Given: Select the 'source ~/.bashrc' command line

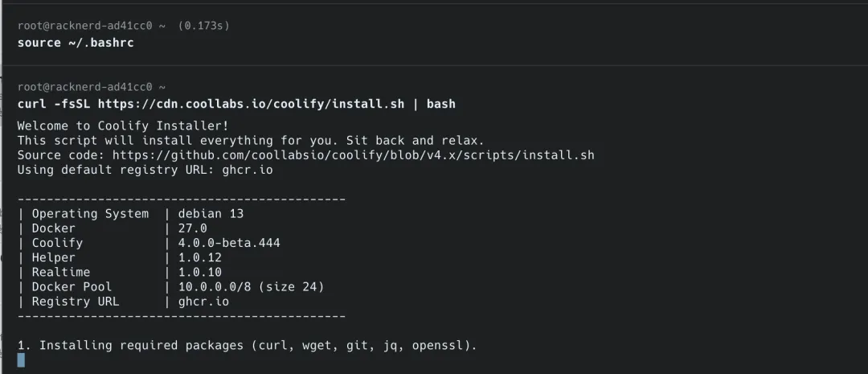Looking at the screenshot, I should point(76,43).
